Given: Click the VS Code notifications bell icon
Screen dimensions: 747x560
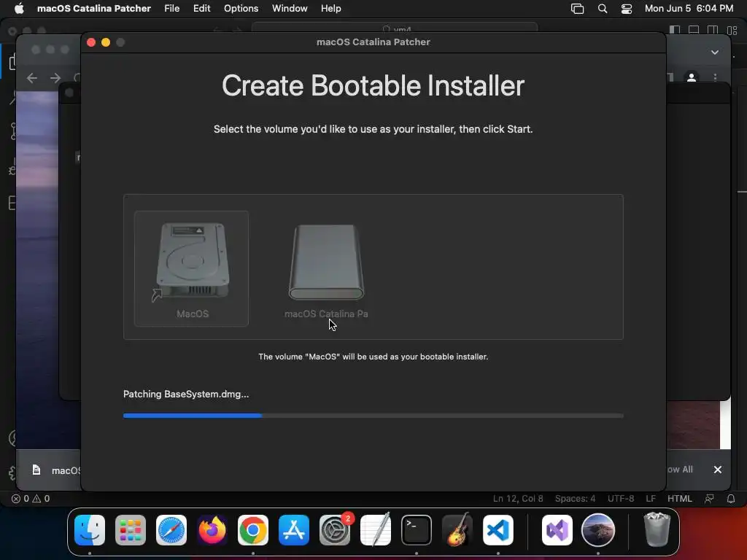Looking at the screenshot, I should (x=731, y=499).
